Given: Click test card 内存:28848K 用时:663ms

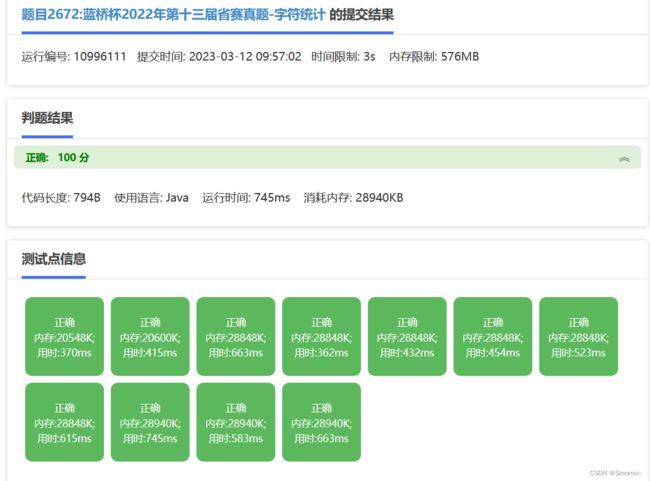Looking at the screenshot, I should click(x=235, y=336).
